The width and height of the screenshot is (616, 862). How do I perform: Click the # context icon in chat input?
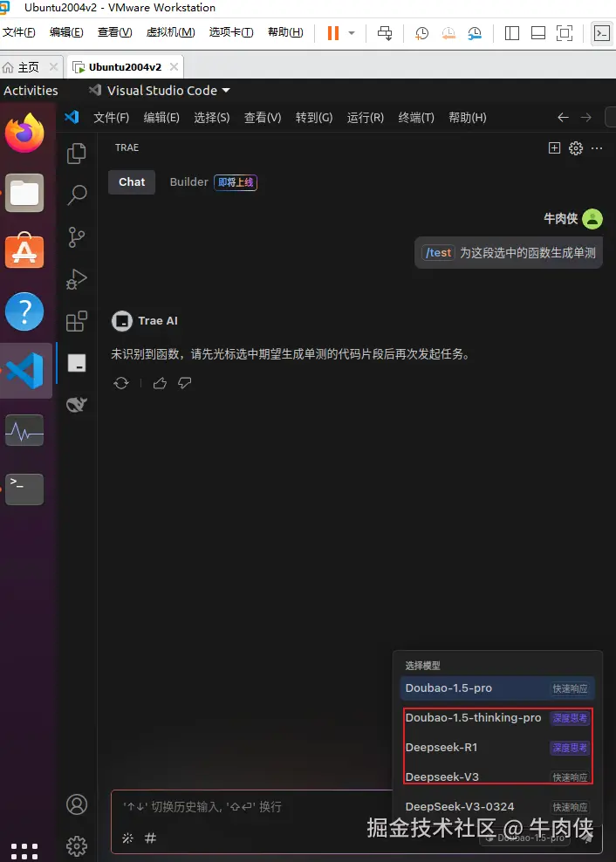tap(150, 838)
